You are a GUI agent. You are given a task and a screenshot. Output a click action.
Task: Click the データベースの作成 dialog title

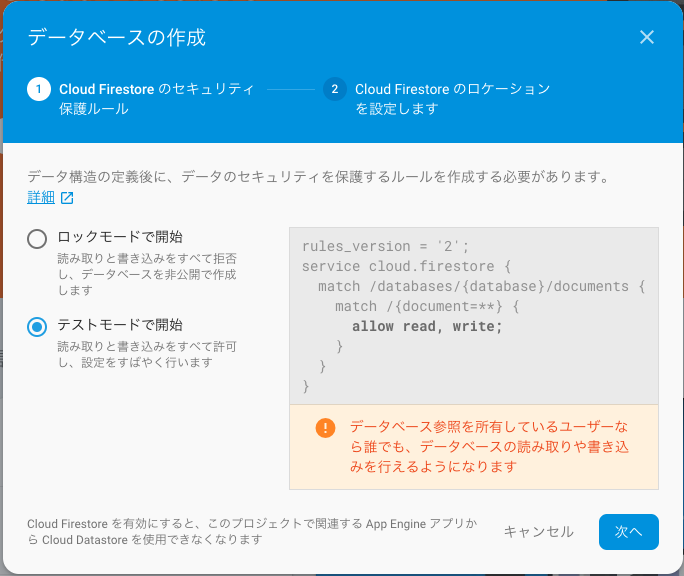116,37
